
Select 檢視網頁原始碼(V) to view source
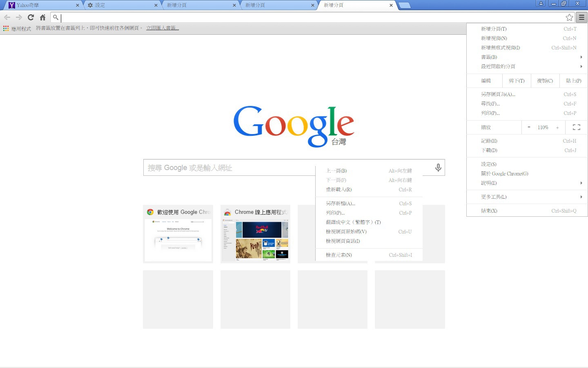pos(369,231)
